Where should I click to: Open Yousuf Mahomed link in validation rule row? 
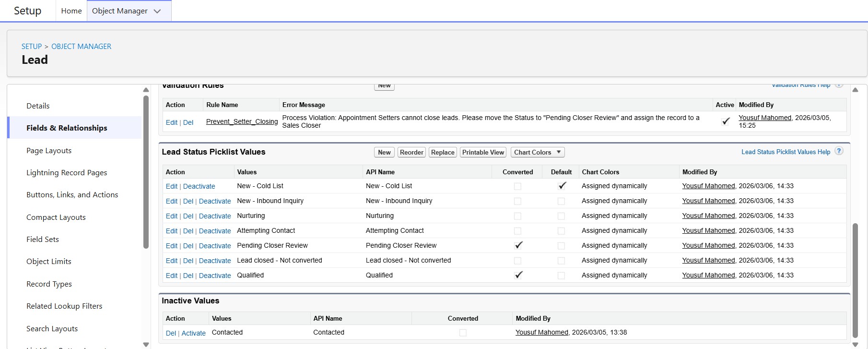(x=765, y=118)
